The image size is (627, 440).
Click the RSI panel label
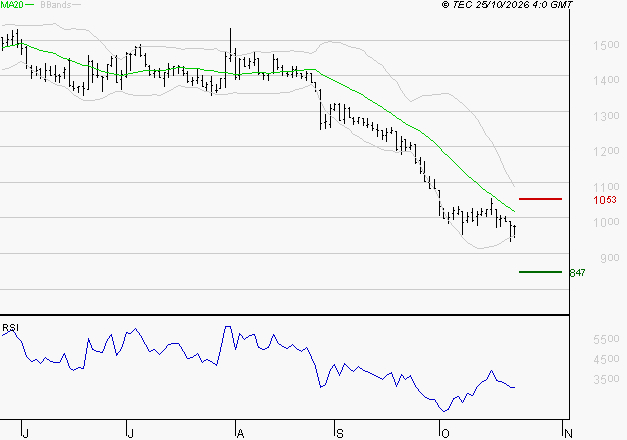coord(10,328)
